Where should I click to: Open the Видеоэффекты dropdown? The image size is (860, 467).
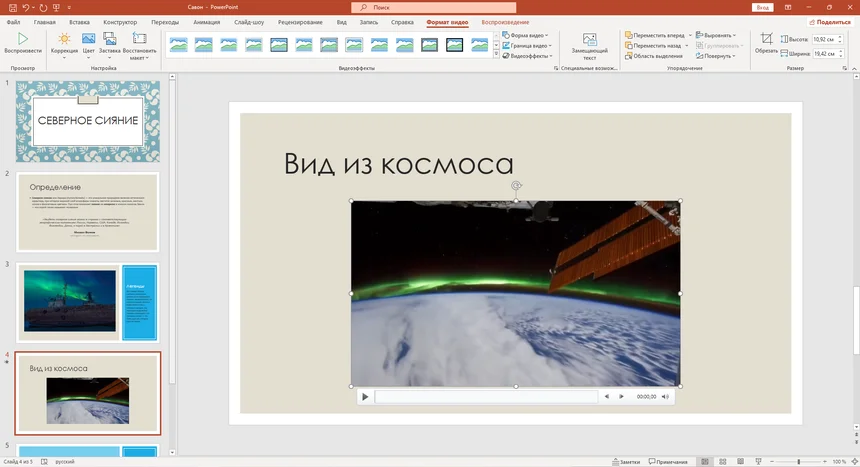click(528, 56)
